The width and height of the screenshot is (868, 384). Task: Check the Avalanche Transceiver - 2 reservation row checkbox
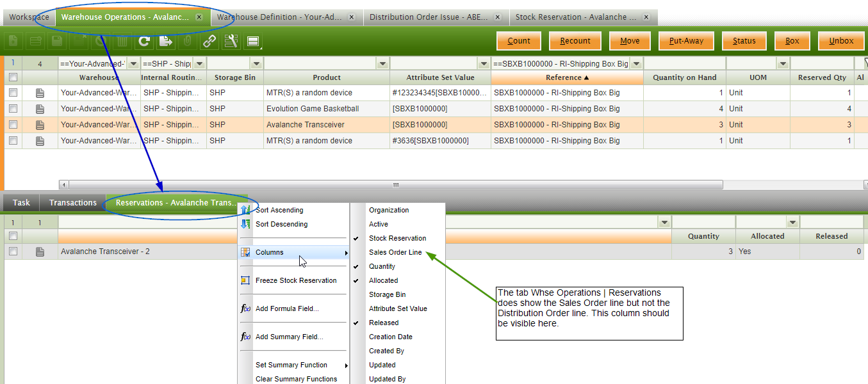13,252
